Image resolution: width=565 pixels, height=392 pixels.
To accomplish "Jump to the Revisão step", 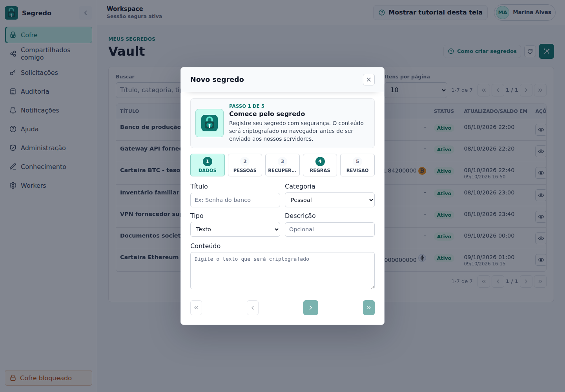I will click(357, 165).
